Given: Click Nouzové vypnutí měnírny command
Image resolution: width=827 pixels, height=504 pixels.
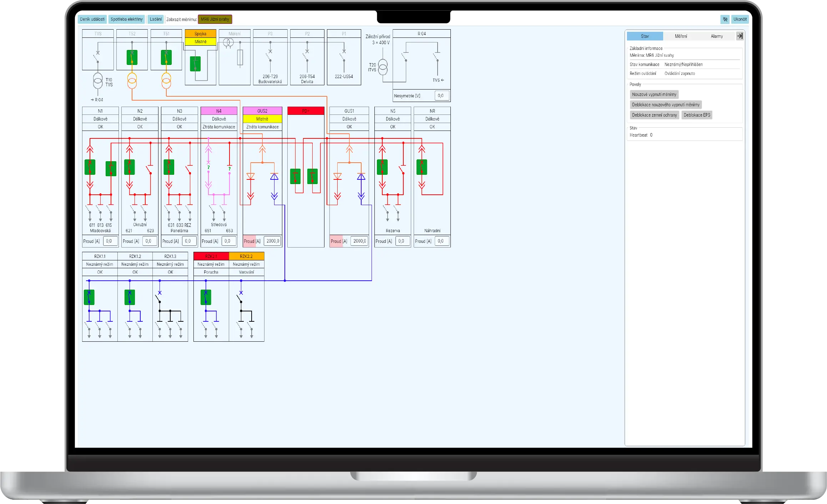Looking at the screenshot, I should pos(654,95).
